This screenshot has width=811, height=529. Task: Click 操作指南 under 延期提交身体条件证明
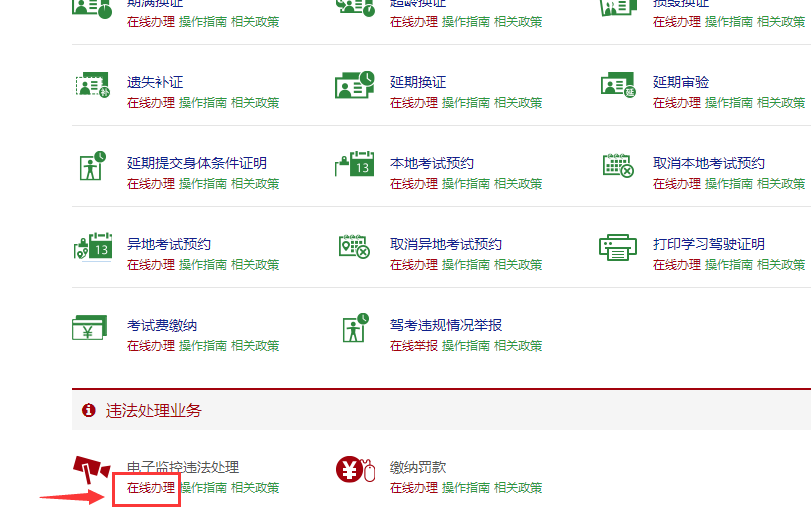203,184
